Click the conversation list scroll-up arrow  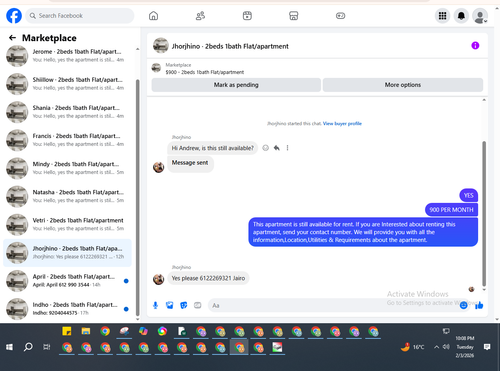coord(138,49)
